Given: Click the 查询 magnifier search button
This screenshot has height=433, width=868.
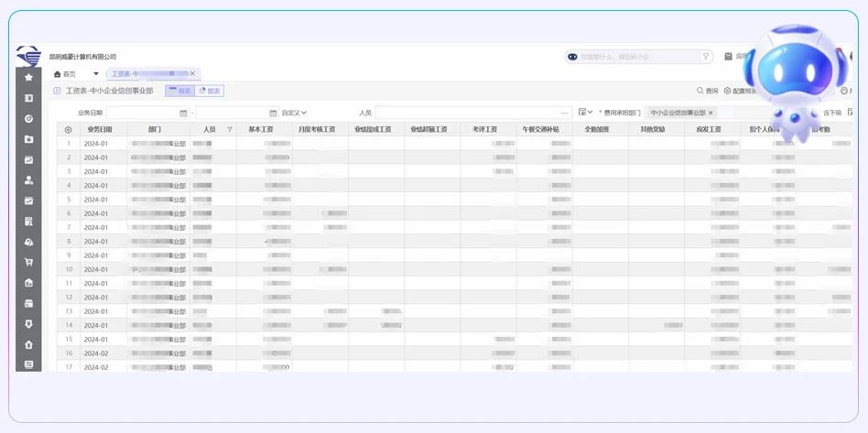Looking at the screenshot, I should tap(707, 92).
